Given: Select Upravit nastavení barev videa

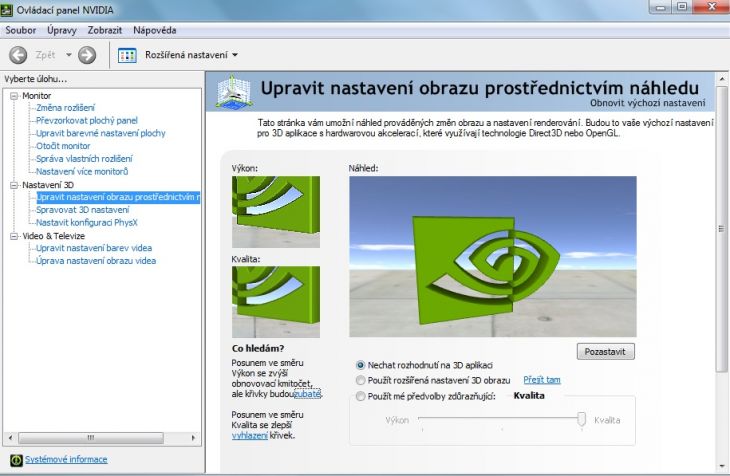Looking at the screenshot, I should (x=94, y=248).
